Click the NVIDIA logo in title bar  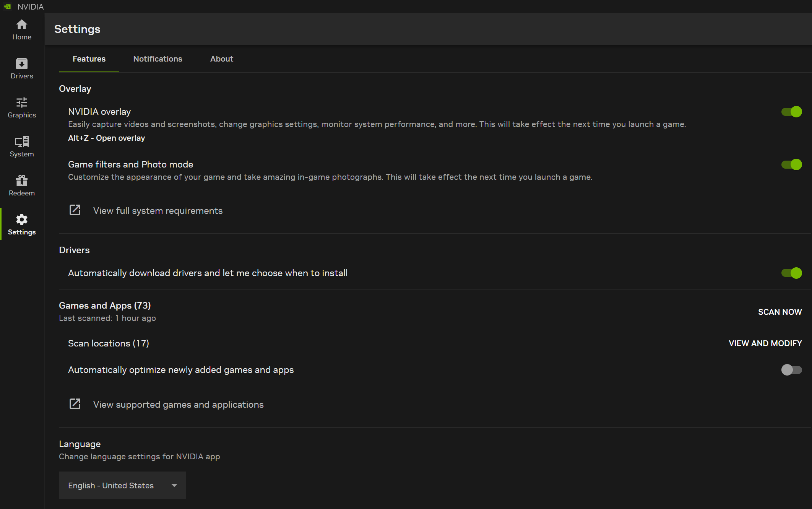click(7, 7)
